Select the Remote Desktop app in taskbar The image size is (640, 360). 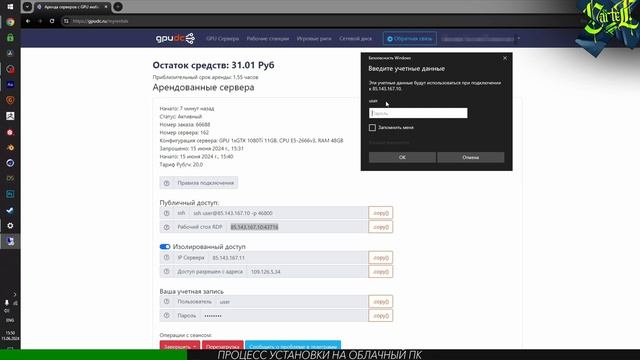(10, 241)
